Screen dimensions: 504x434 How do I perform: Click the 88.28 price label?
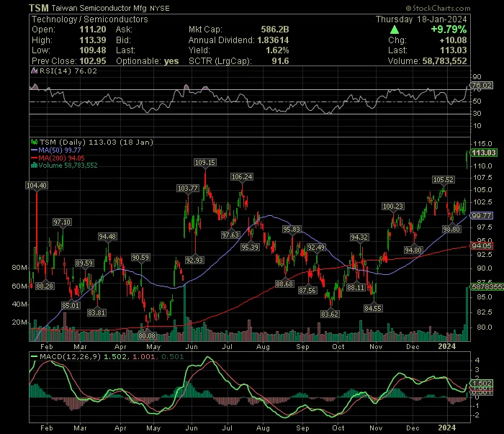tap(45, 286)
